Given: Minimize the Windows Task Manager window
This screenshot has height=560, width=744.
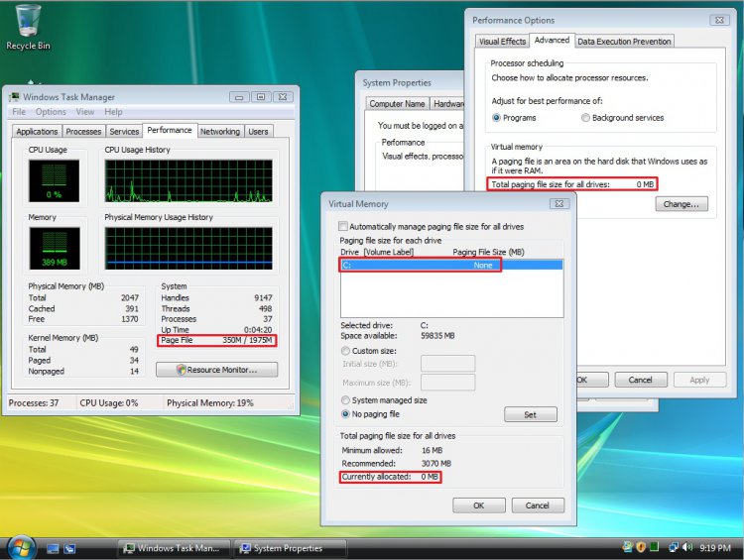Looking at the screenshot, I should tap(239, 97).
